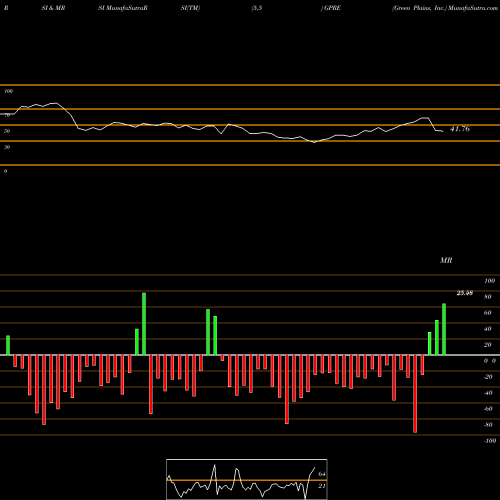Click the 60 label on MR axis
This screenshot has width=500, height=500.
[x=488, y=313]
